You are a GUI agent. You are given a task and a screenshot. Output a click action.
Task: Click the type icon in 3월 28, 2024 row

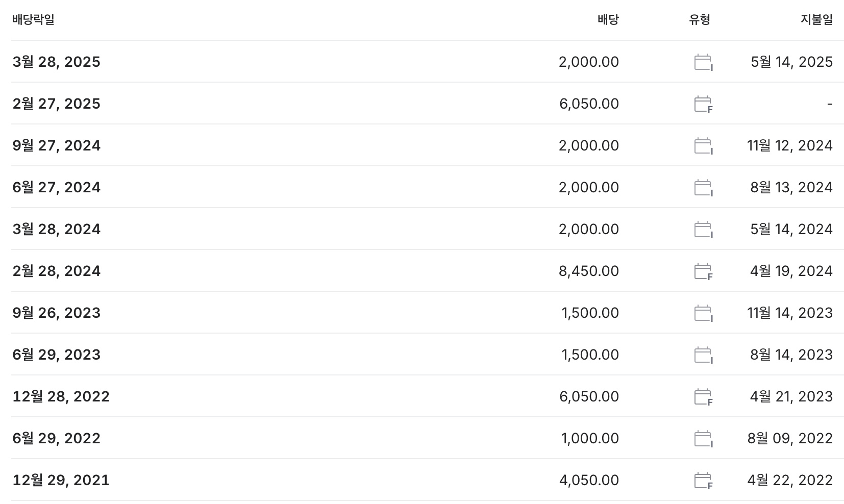click(703, 230)
